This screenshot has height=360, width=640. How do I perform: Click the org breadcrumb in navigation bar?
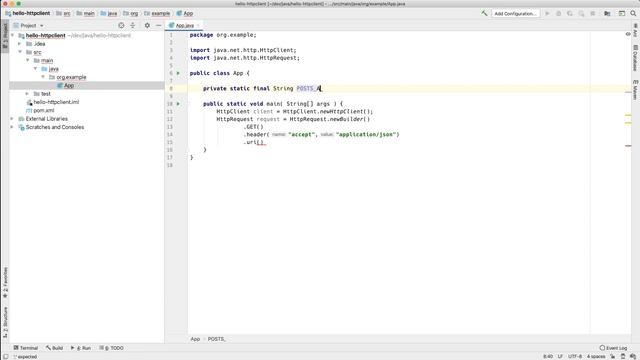point(131,13)
